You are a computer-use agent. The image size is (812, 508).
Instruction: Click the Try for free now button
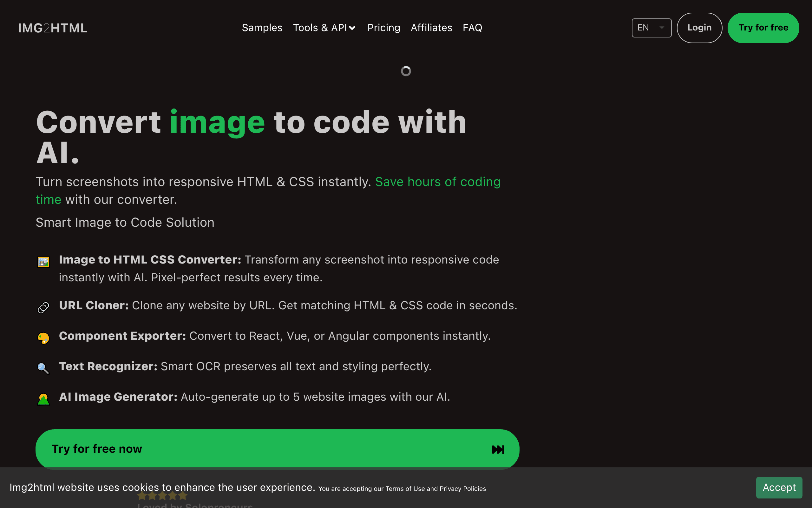pyautogui.click(x=277, y=449)
